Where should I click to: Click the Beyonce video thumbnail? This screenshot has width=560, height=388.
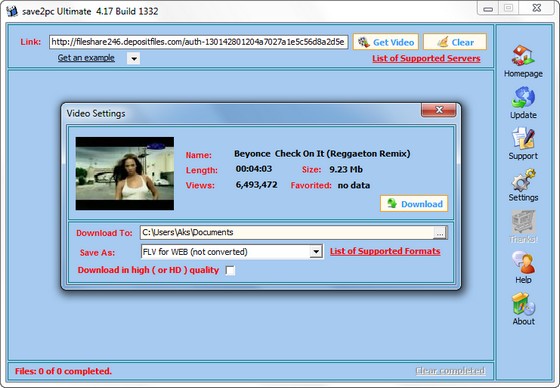pos(125,173)
